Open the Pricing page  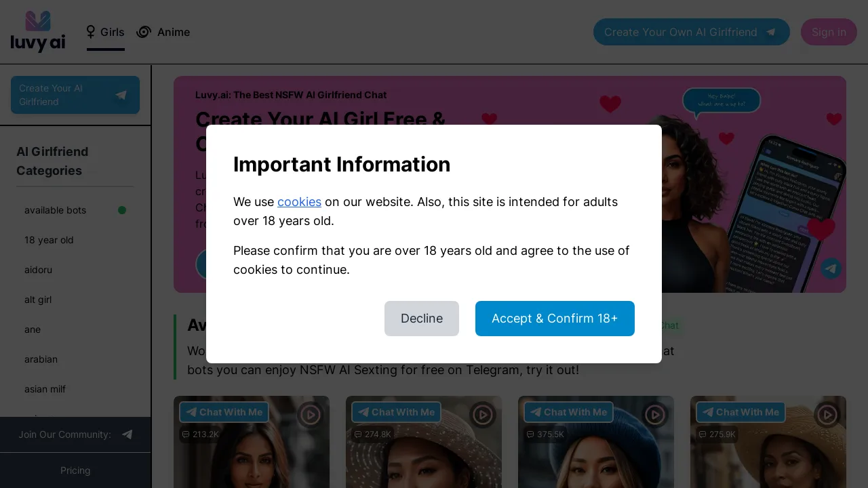click(x=75, y=470)
